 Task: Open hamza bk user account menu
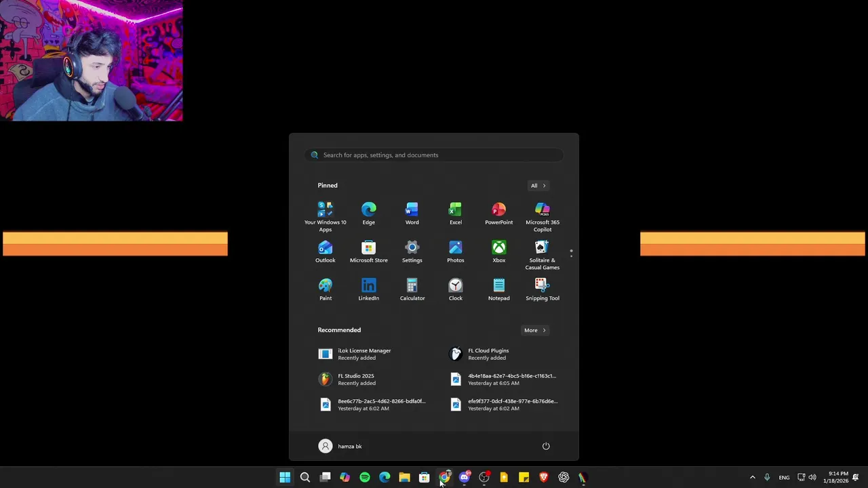[x=340, y=446]
